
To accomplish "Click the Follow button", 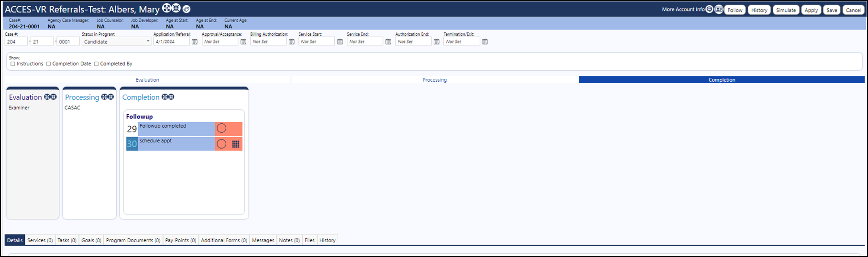I will click(735, 10).
